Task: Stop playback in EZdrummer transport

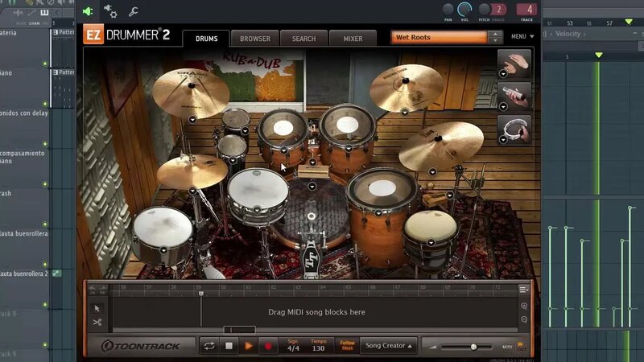Action: (x=229, y=346)
